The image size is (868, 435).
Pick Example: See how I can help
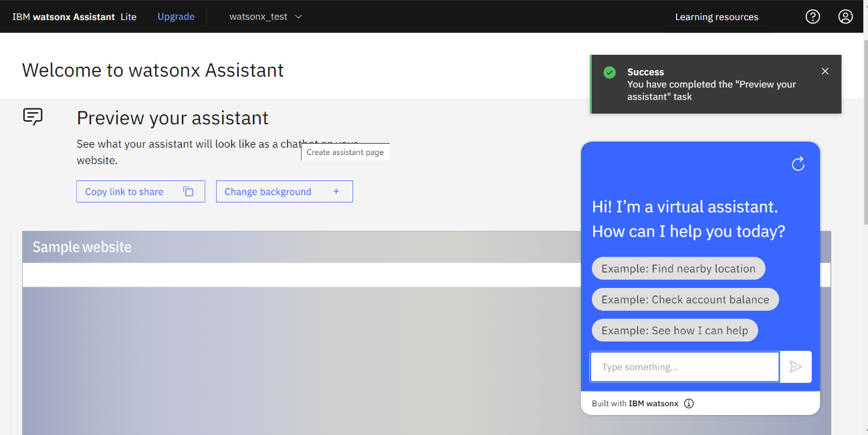(x=674, y=331)
